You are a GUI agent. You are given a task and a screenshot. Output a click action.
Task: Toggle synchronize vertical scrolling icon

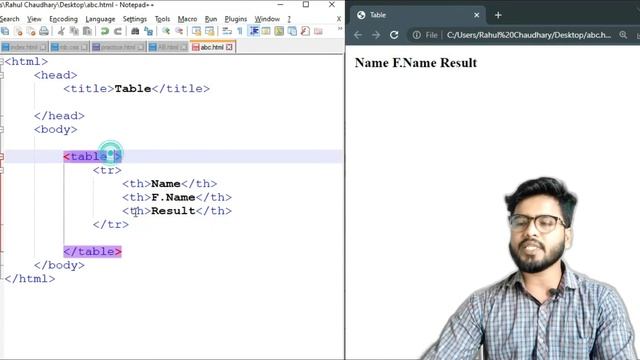coord(196,31)
